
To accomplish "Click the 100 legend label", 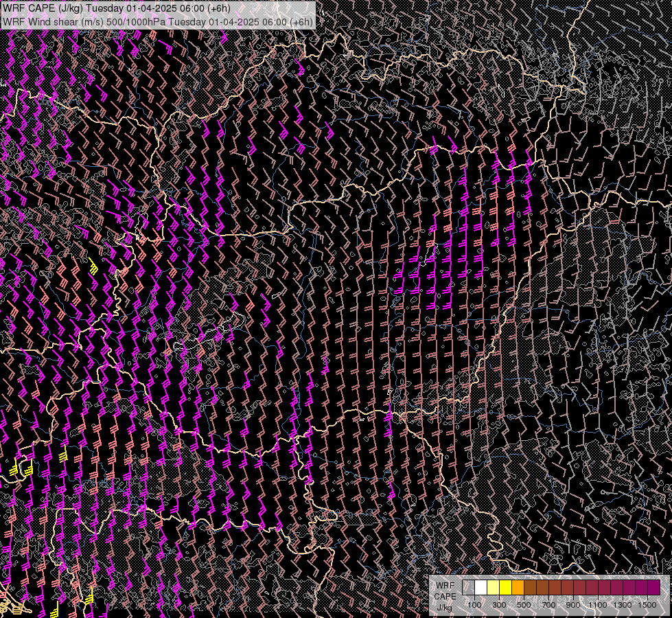I will point(474,605).
